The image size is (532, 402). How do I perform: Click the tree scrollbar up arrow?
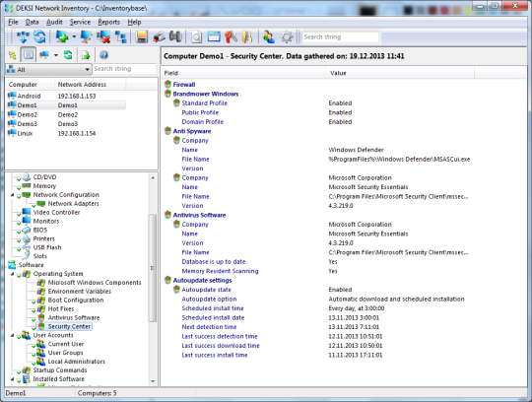point(153,177)
